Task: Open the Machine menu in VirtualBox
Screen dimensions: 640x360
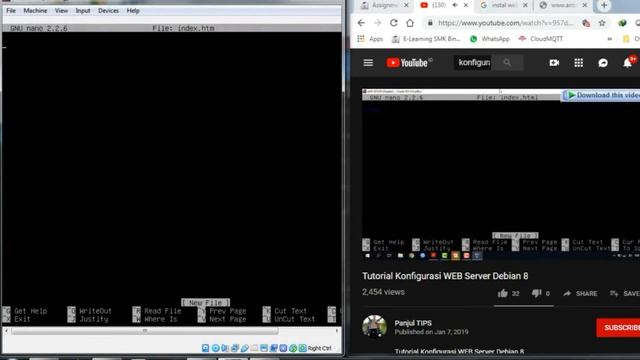Action: coord(35,11)
